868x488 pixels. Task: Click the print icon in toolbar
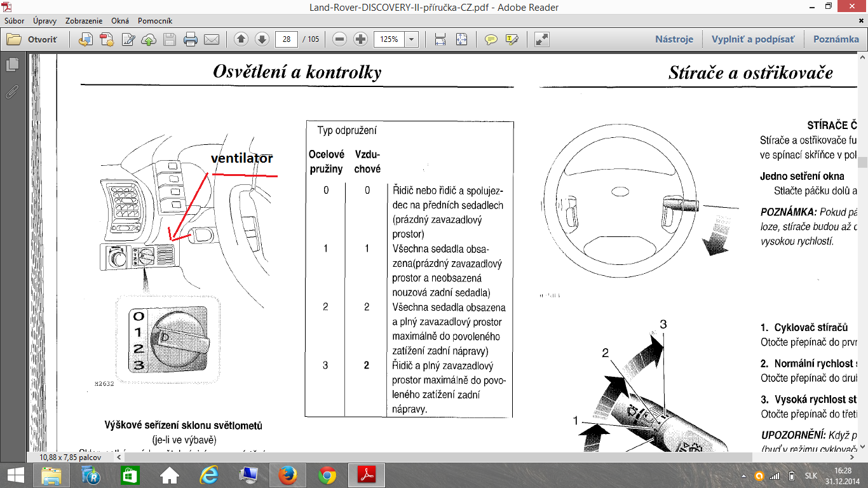click(x=190, y=39)
